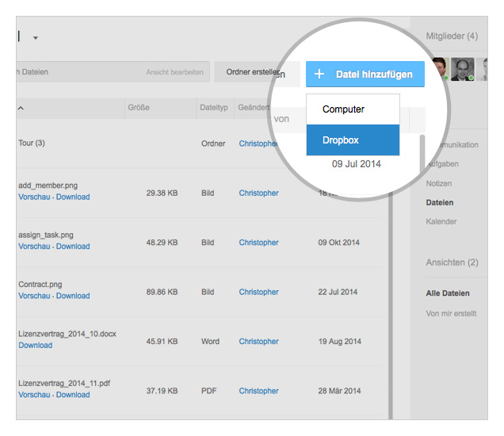Click the vertical scrollbar of the file list
Image resolution: width=504 pixels, height=436 pixels.
tap(391, 305)
